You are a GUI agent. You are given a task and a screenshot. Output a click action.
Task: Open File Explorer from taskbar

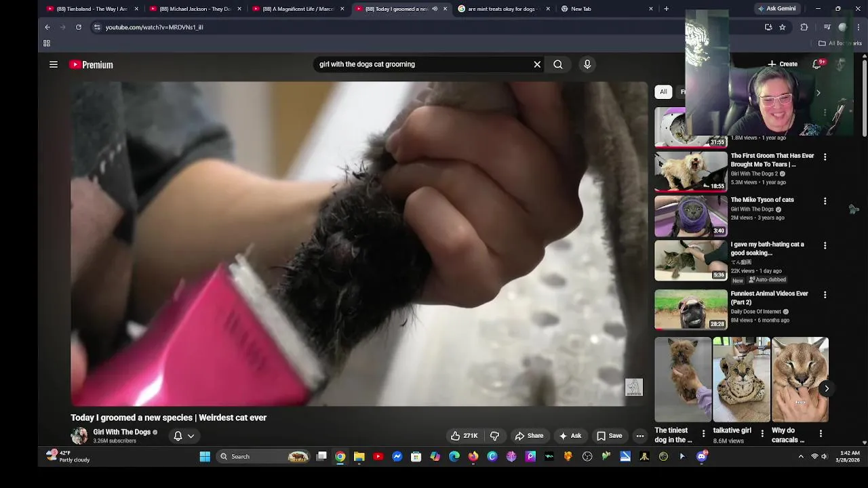[359, 457]
